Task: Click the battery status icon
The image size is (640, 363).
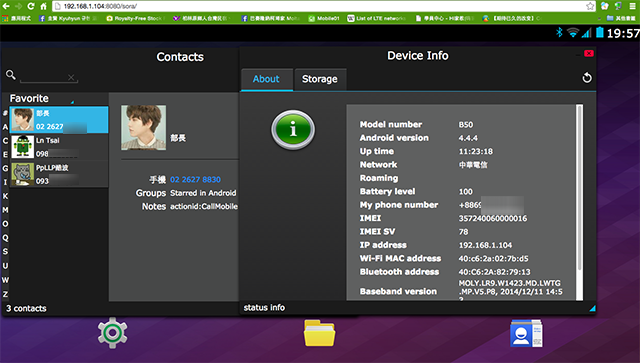Action: 599,32
